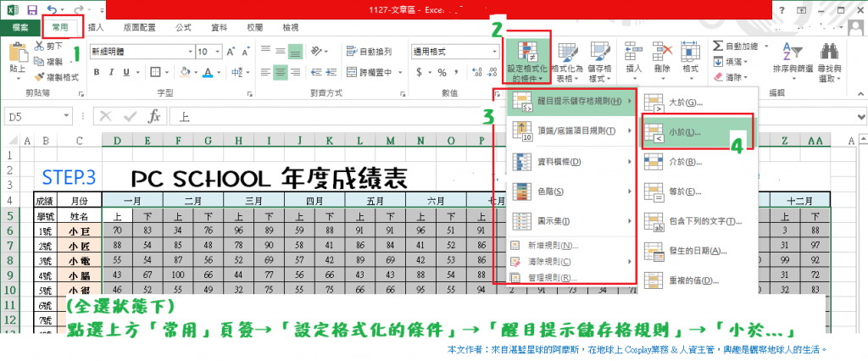Toggle Wrap Text (自動換列)
The height and width of the screenshot is (361, 868).
click(370, 52)
